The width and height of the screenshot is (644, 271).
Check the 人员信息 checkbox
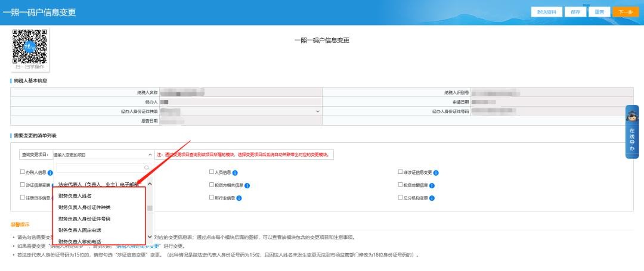(211, 173)
